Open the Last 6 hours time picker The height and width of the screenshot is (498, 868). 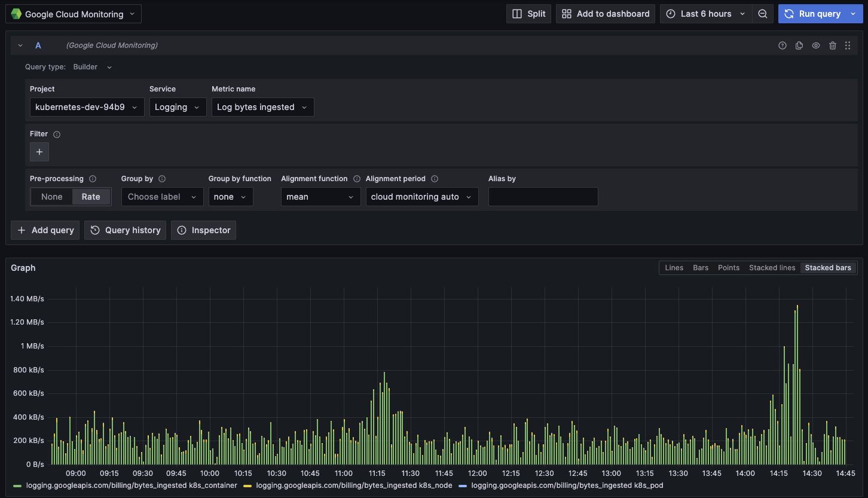707,14
